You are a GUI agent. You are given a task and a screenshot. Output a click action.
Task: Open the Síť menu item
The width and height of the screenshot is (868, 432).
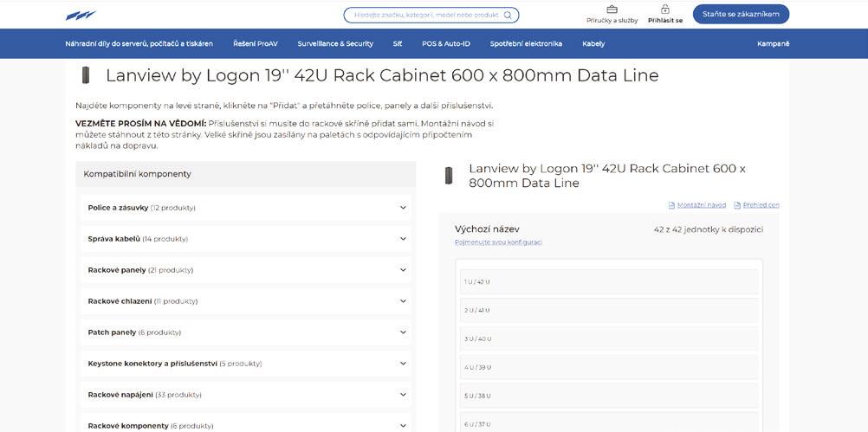[398, 43]
